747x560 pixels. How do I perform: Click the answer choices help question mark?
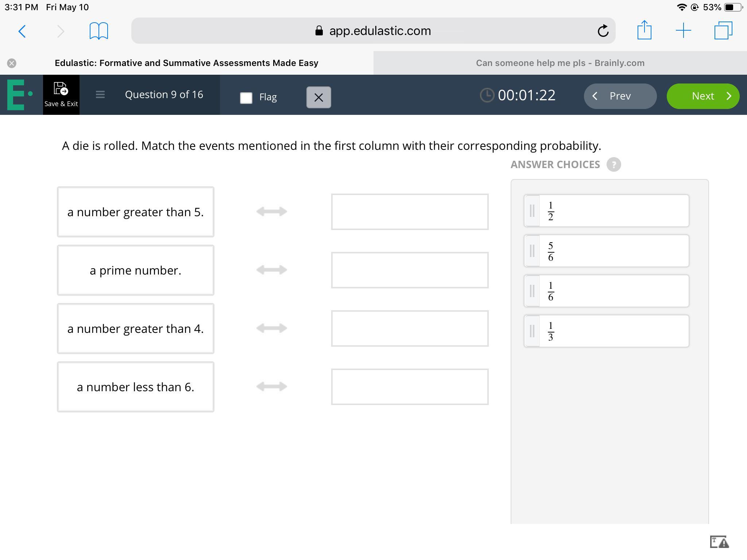pyautogui.click(x=614, y=164)
